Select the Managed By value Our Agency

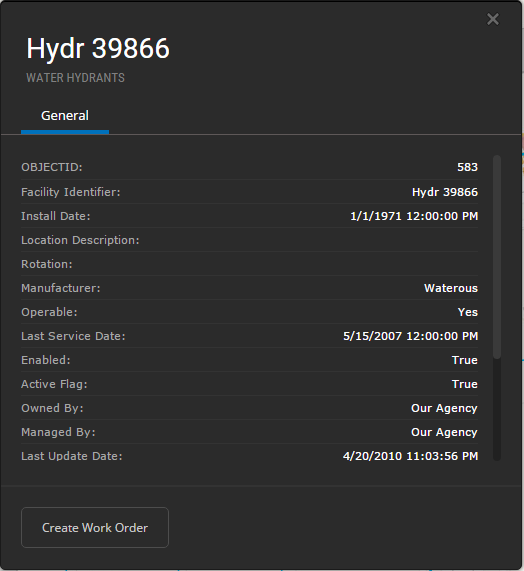pos(444,432)
